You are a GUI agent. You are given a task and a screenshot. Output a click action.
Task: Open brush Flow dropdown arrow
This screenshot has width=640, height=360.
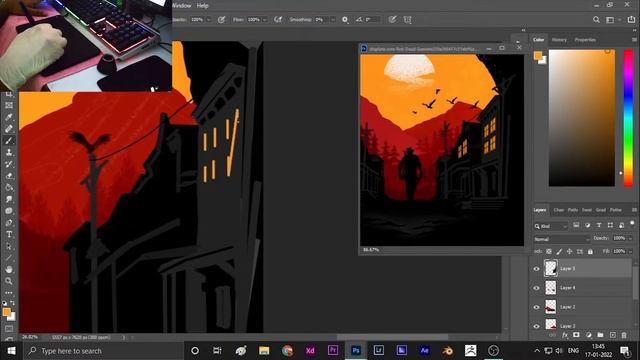265,20
